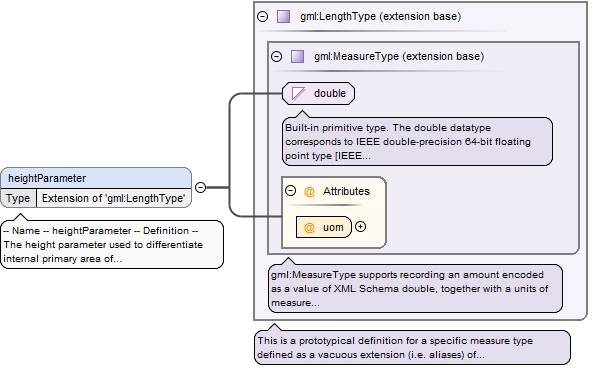Image resolution: width=605 pixels, height=368 pixels.
Task: Click the @ icon inside uom attribute
Action: [x=309, y=228]
